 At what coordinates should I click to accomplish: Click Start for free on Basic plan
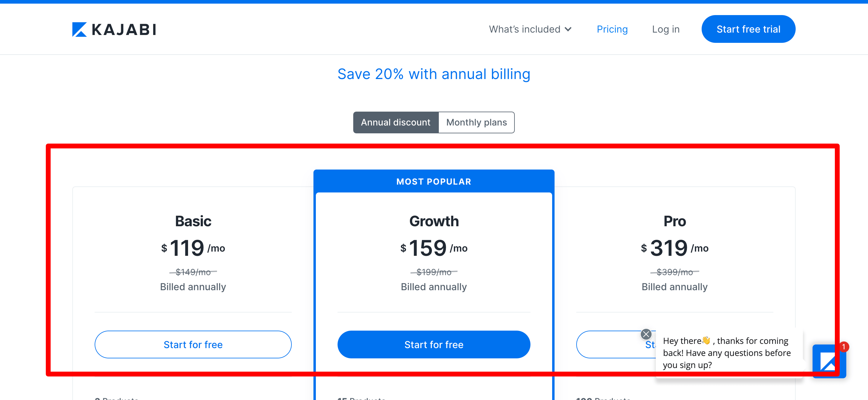tap(193, 344)
